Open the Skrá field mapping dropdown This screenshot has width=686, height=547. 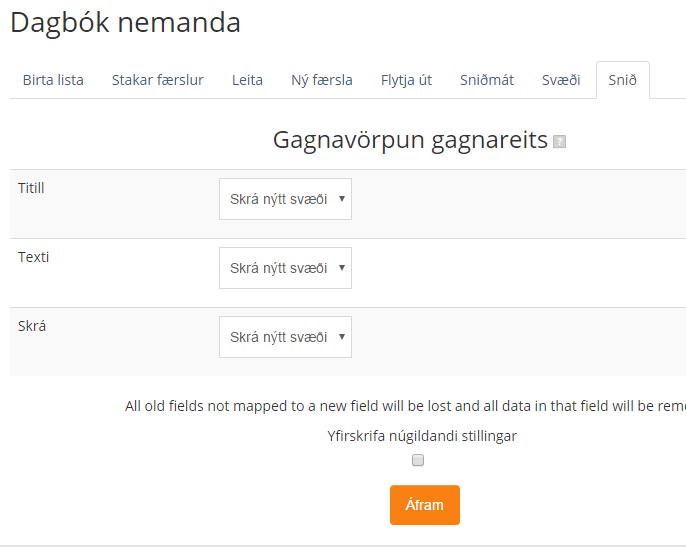[x=285, y=337]
